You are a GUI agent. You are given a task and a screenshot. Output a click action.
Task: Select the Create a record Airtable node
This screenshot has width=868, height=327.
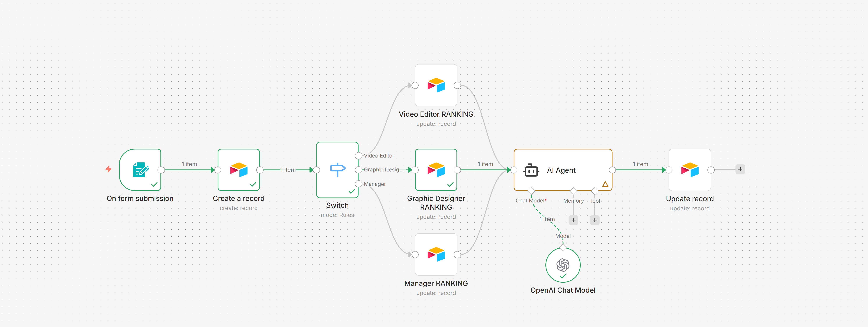click(239, 169)
